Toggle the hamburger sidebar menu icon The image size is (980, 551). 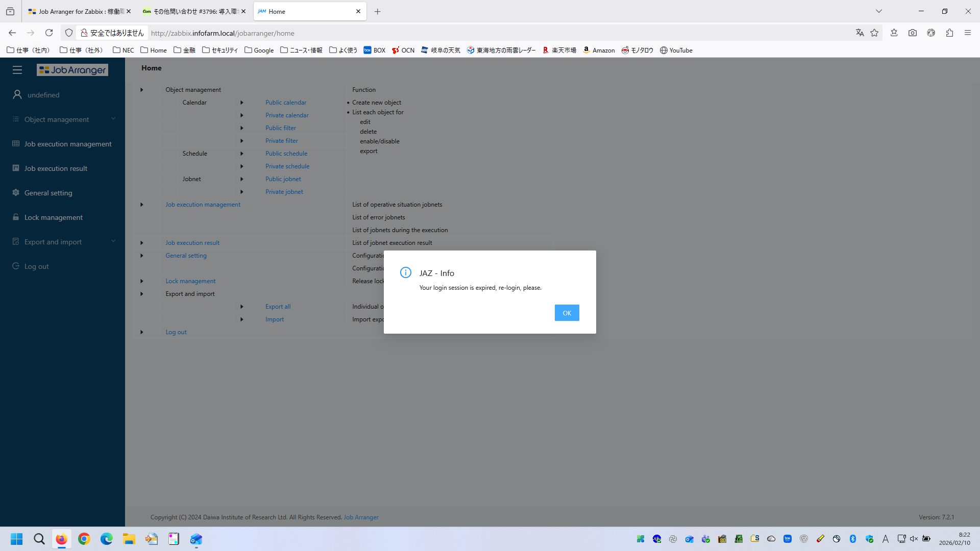17,70
